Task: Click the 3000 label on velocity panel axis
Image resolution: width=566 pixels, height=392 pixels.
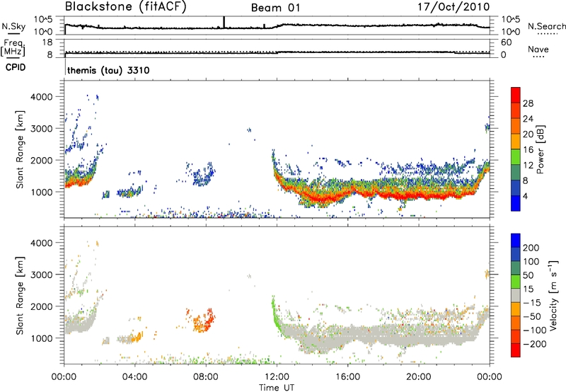Action: click(41, 275)
